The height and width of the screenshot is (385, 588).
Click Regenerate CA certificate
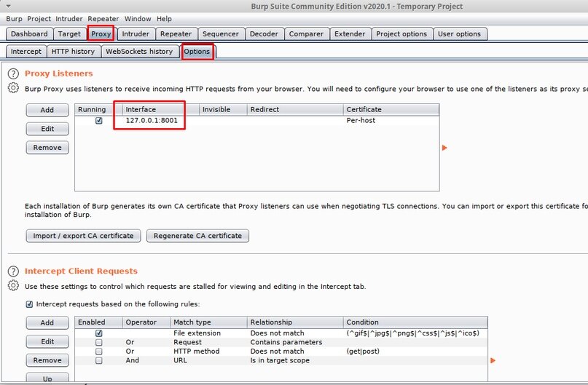click(x=197, y=236)
